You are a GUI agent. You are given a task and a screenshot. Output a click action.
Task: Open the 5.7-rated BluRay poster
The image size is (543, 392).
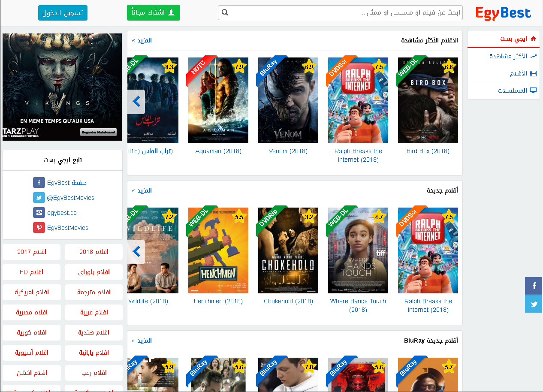(x=428, y=374)
